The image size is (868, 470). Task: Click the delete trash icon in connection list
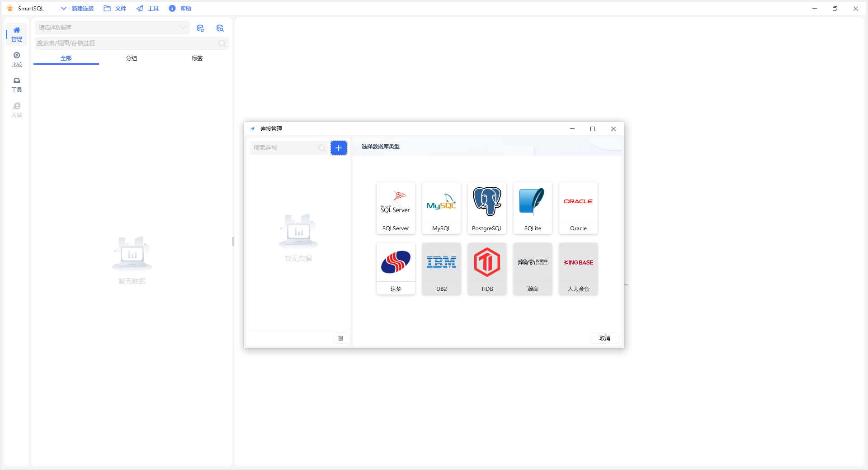(341, 338)
